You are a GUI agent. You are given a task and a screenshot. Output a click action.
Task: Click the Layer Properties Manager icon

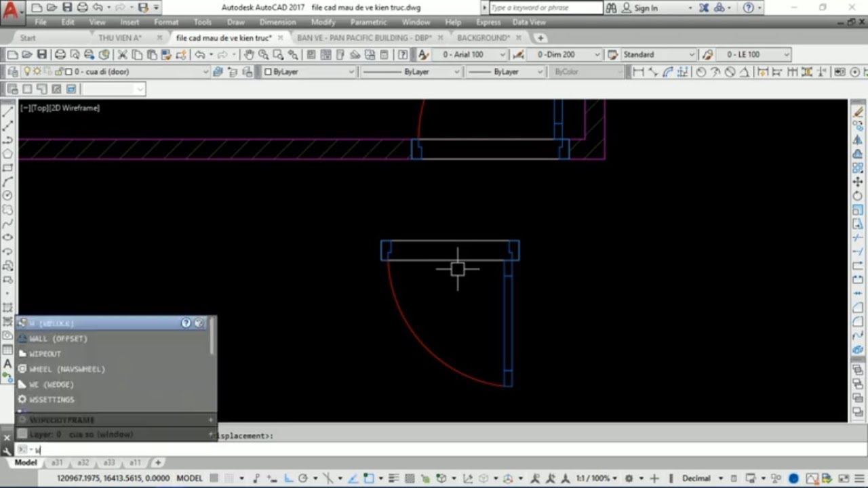click(x=12, y=72)
